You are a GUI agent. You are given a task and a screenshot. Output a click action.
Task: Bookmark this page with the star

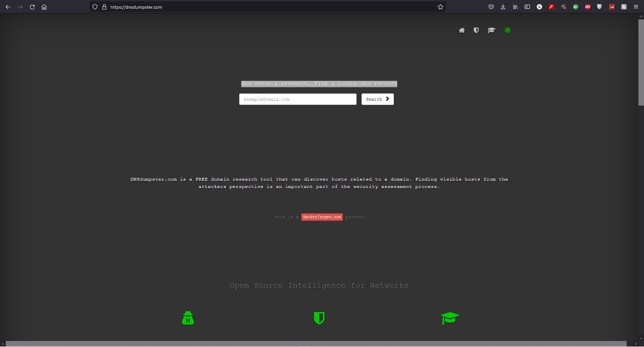pyautogui.click(x=440, y=7)
